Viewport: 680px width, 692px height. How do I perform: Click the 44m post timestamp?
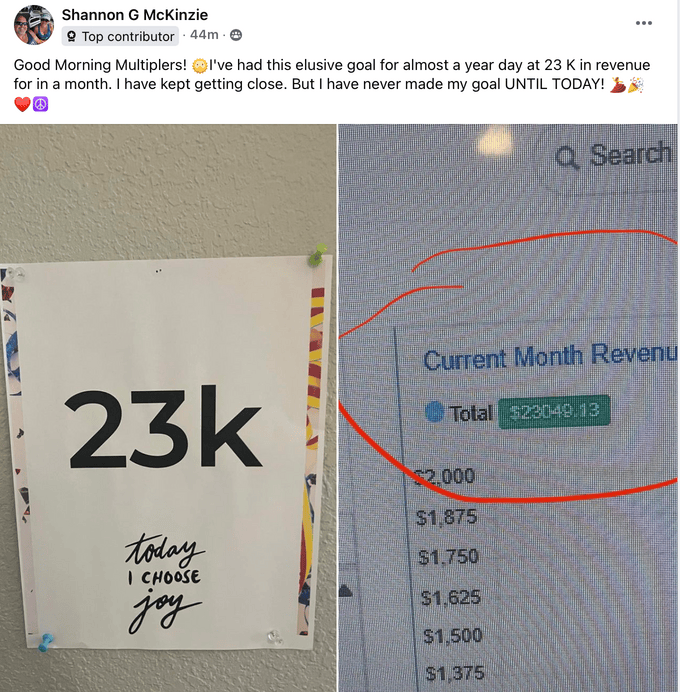tap(204, 35)
